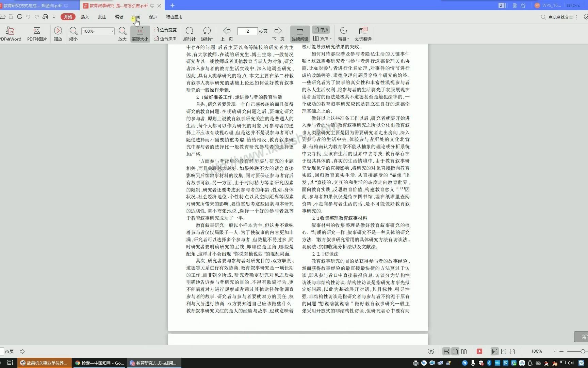588x368 pixels.
Task: Start the 播放 slideshow playback
Action: (58, 34)
